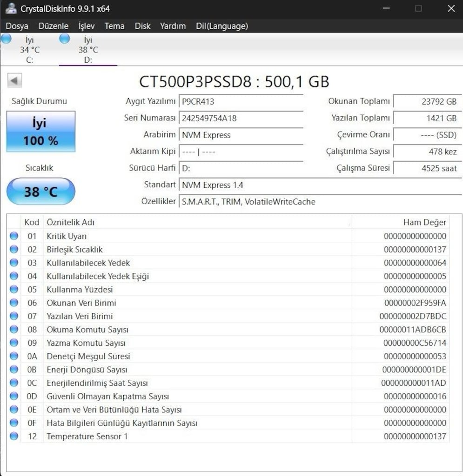Select the D: drive status orb
The image size is (463, 476).
[x=64, y=39]
